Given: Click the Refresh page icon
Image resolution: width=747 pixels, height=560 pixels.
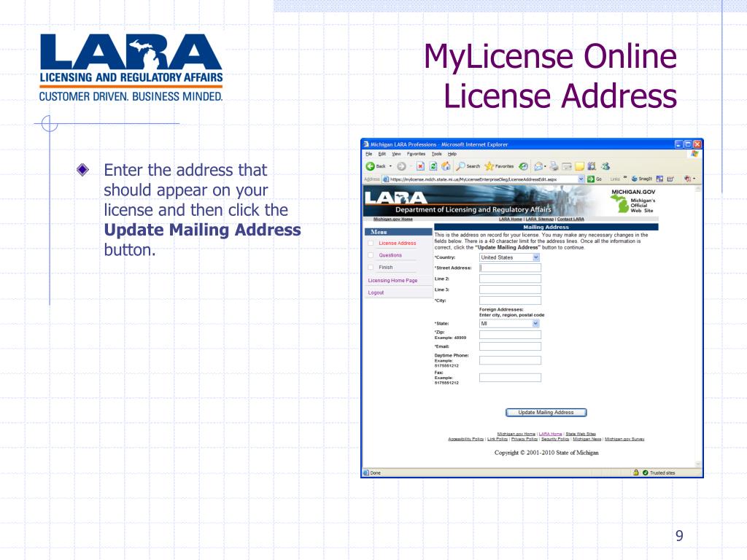Looking at the screenshot, I should pyautogui.click(x=433, y=166).
